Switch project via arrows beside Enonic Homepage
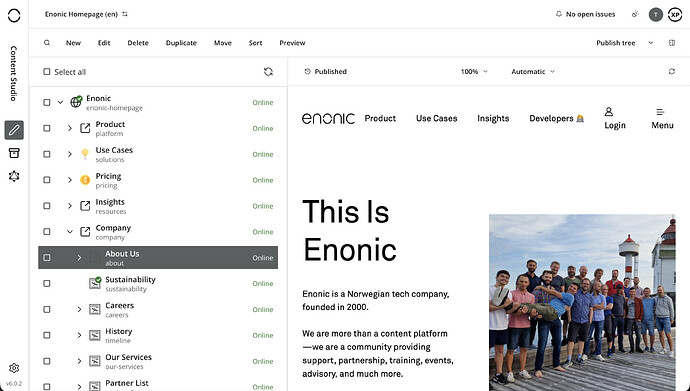Screen dimensions: 690x391 pyautogui.click(x=125, y=14)
